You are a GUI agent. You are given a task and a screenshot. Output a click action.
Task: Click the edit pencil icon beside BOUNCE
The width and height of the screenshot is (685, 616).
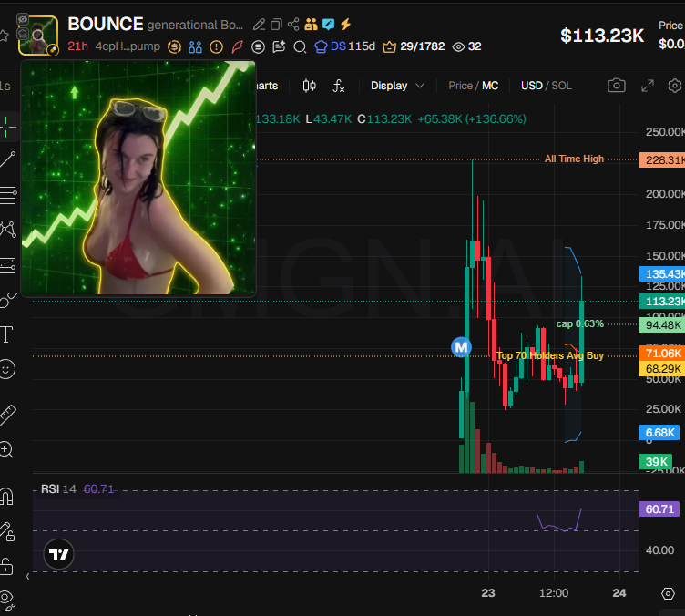coord(259,25)
